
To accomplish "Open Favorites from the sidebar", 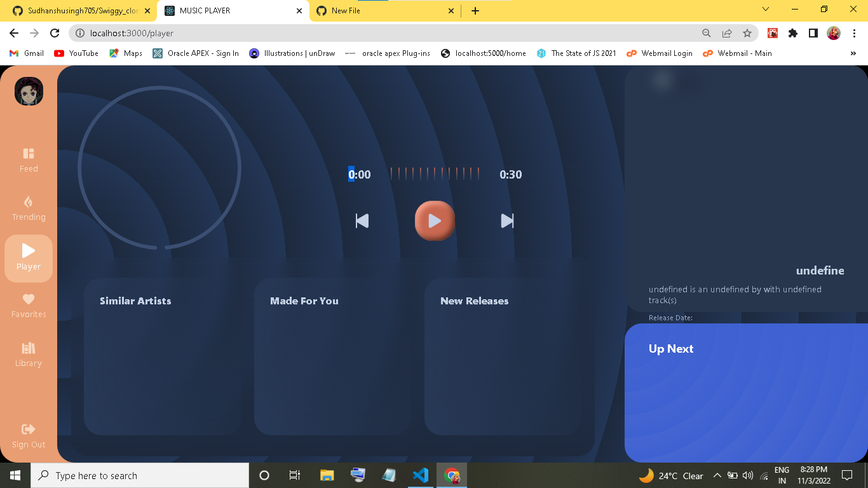I will pyautogui.click(x=28, y=305).
